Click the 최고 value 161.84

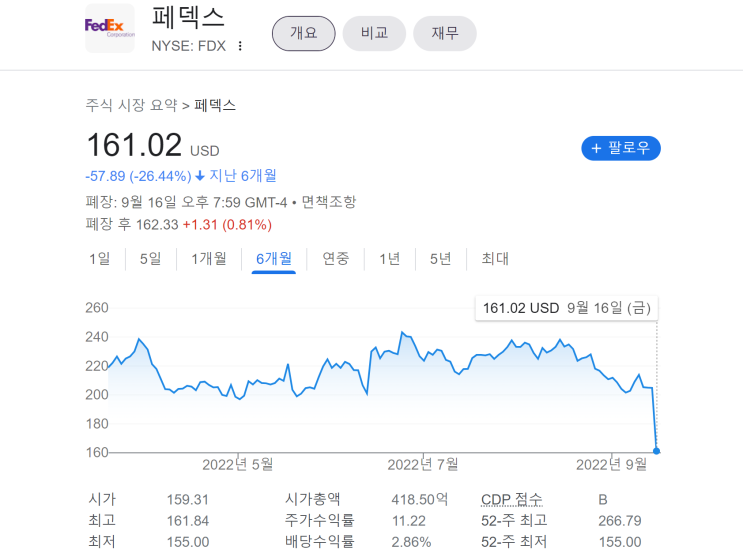click(188, 521)
